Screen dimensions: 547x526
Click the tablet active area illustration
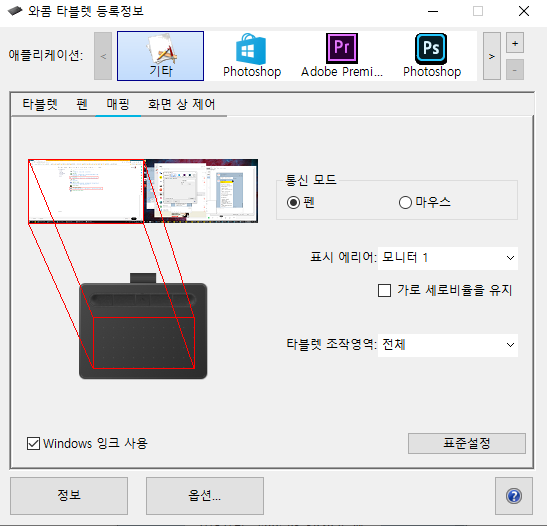coord(144,343)
